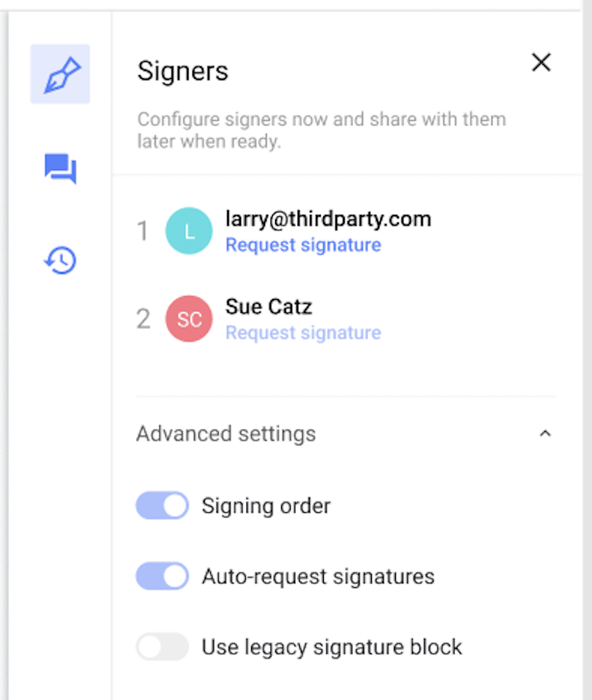Toggle the Signing order switch
Viewport: 592px width, 700px height.
(x=162, y=506)
